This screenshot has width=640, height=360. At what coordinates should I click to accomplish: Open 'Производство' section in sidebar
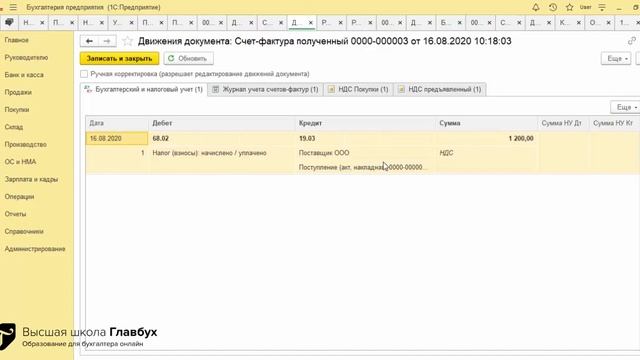point(25,144)
